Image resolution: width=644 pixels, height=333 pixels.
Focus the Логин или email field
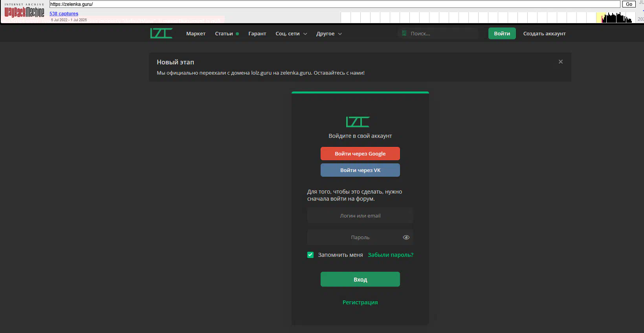pos(360,216)
